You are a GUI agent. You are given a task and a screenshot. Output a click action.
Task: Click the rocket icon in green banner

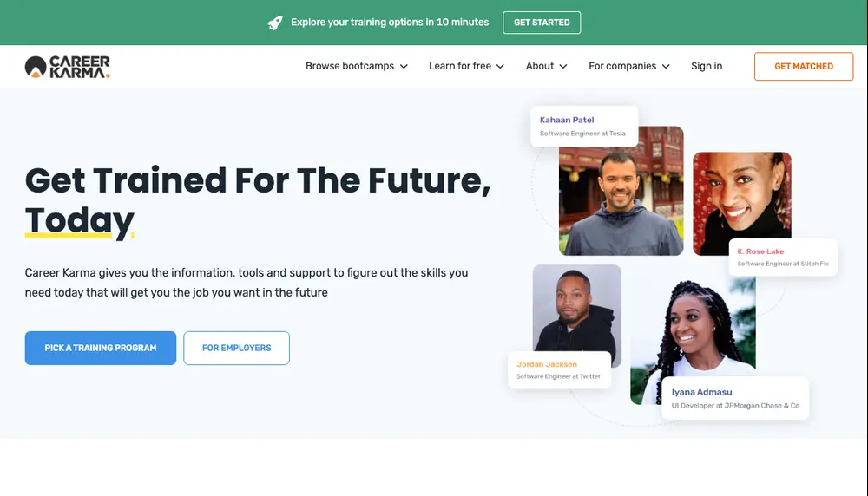275,23
